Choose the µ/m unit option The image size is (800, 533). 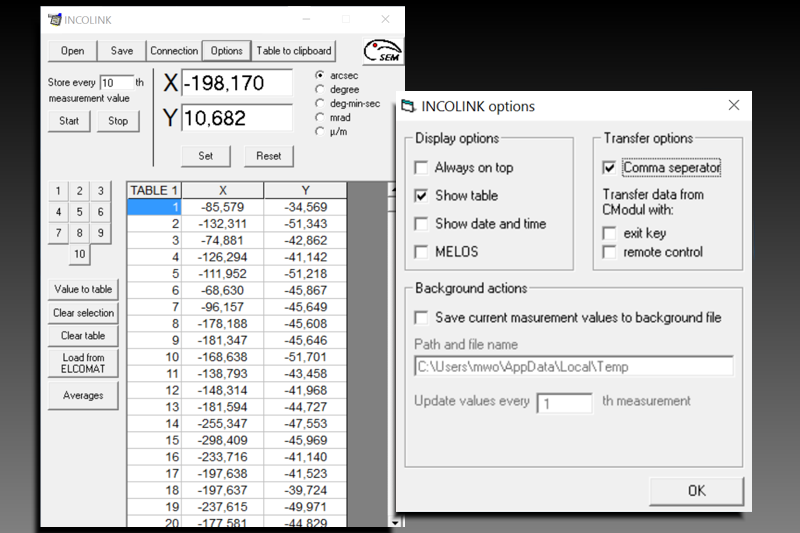tap(320, 132)
